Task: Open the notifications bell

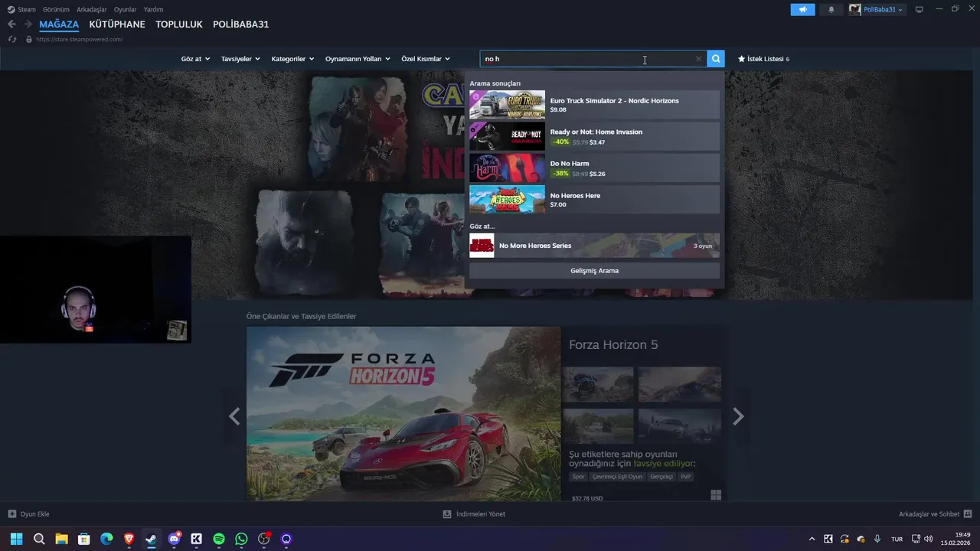Action: pos(831,9)
